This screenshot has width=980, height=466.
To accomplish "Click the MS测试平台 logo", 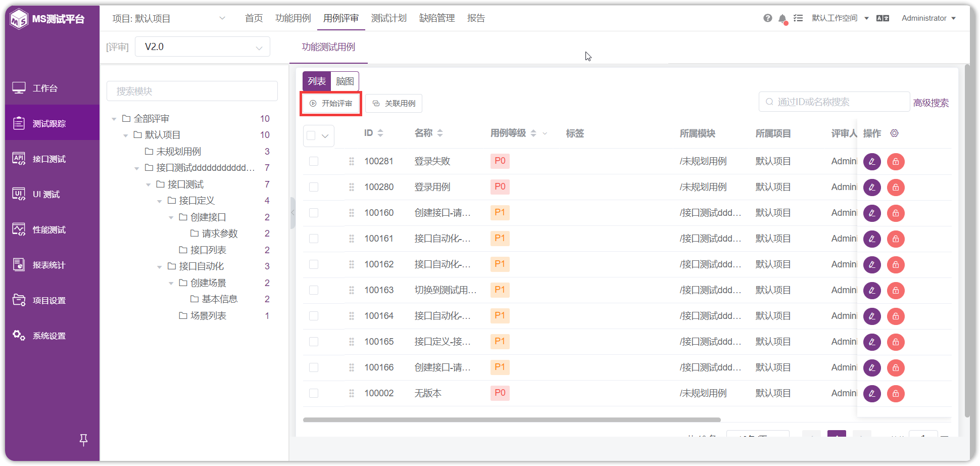I will tap(47, 19).
